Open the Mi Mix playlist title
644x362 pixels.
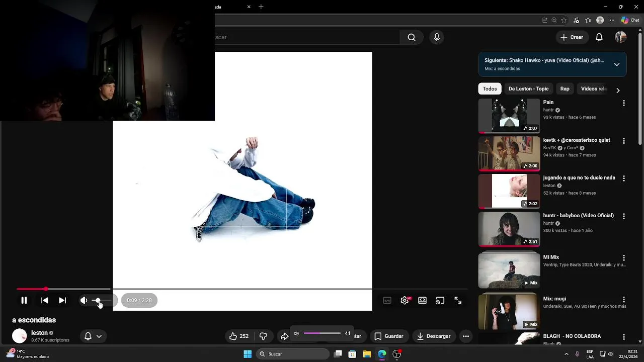pos(551,257)
